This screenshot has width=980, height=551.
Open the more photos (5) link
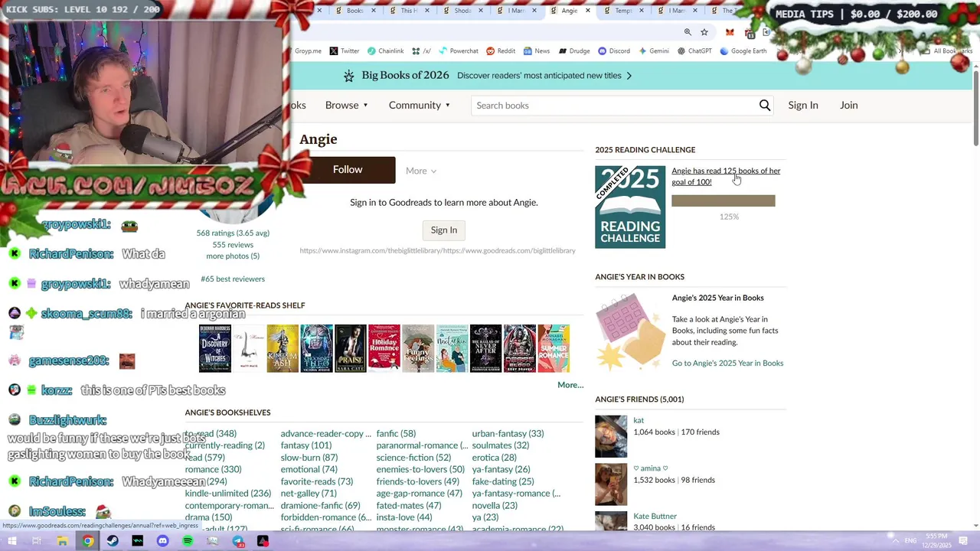coord(233,256)
